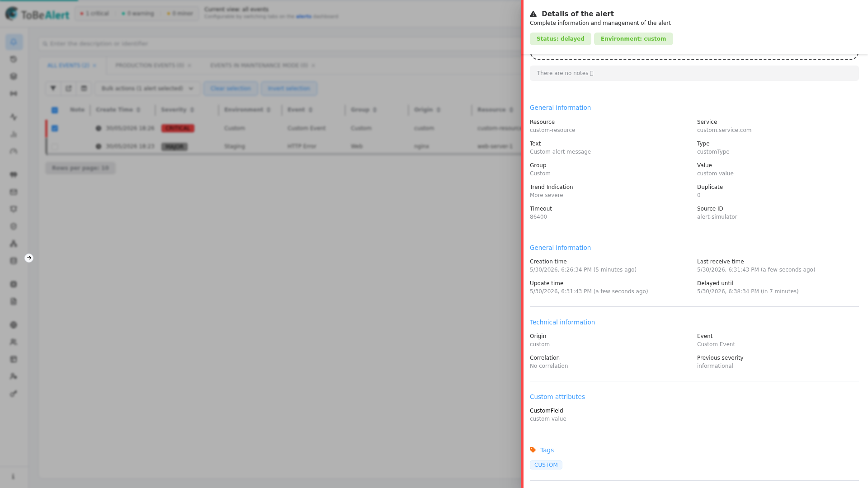Screen dimensions: 868x488
Task: Click the Technical information heading
Action: (x=562, y=322)
